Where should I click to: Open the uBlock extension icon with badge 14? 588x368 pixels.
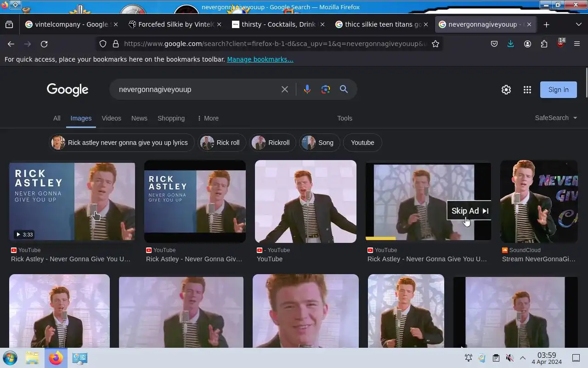560,44
